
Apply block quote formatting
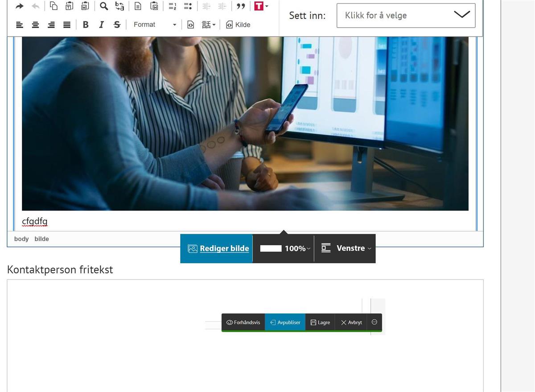[241, 6]
